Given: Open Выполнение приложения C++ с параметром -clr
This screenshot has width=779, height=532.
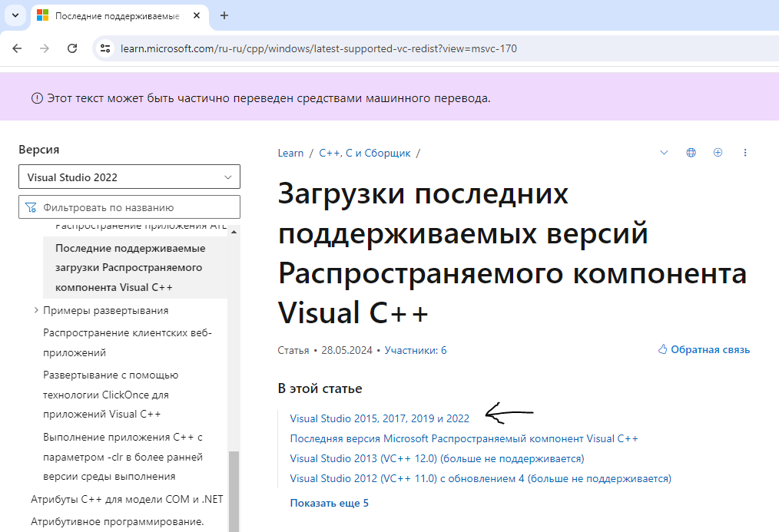Looking at the screenshot, I should click(x=123, y=457).
